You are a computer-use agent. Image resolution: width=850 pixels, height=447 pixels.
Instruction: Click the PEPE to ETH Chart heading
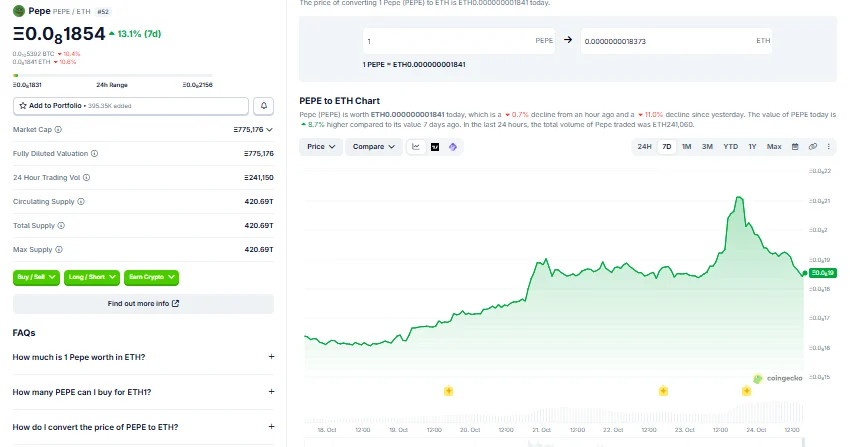pos(339,101)
